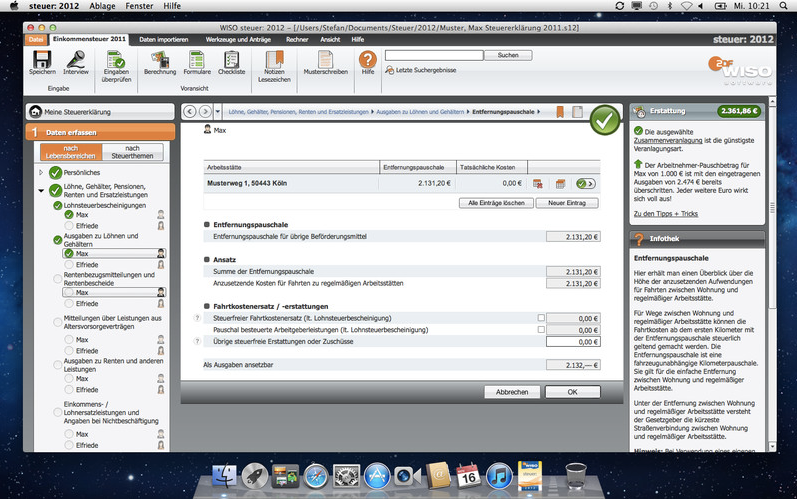The width and height of the screenshot is (797, 499).
Task: Click the help icon beside Steuerfreier Fahrtkostenersatz
Action: [197, 318]
